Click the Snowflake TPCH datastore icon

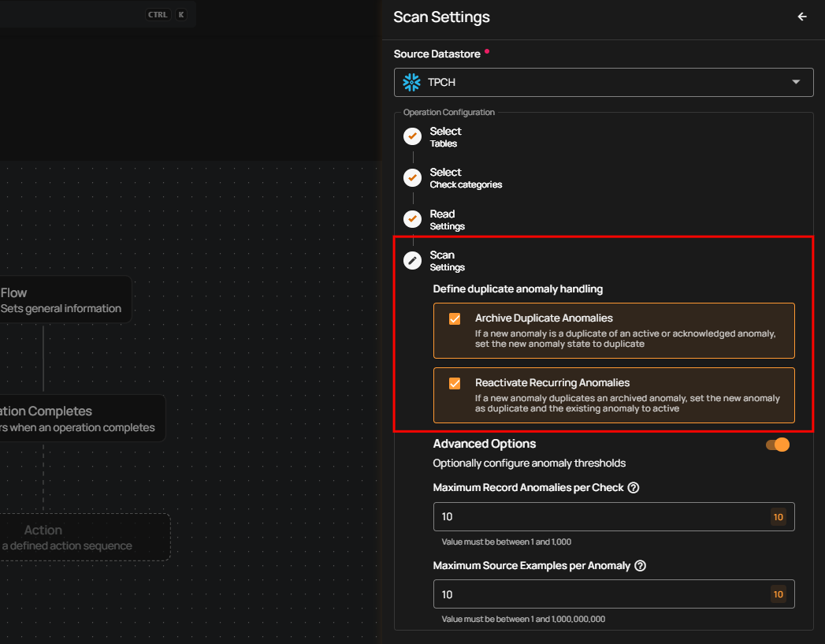[x=411, y=82]
